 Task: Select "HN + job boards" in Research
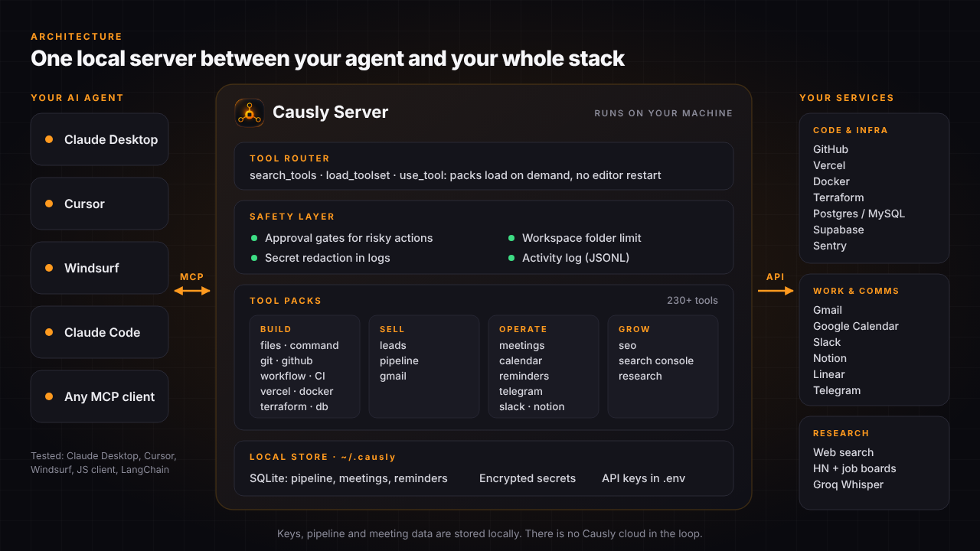click(x=854, y=468)
